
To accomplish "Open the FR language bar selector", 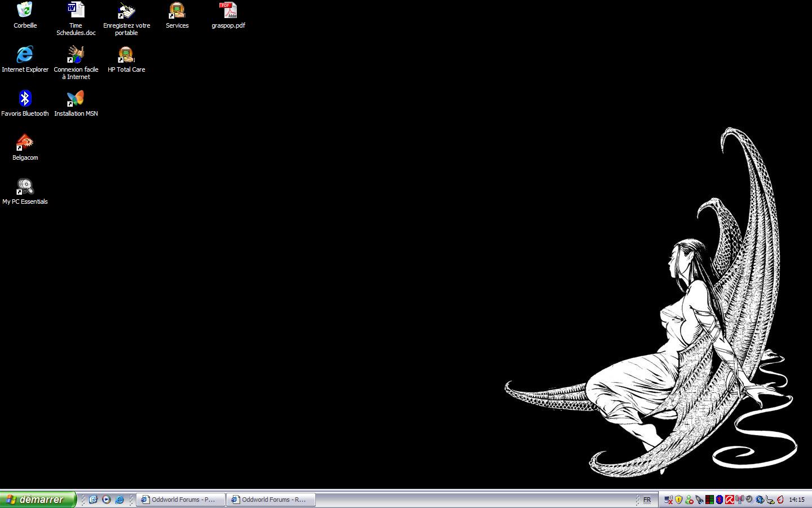I will point(647,500).
